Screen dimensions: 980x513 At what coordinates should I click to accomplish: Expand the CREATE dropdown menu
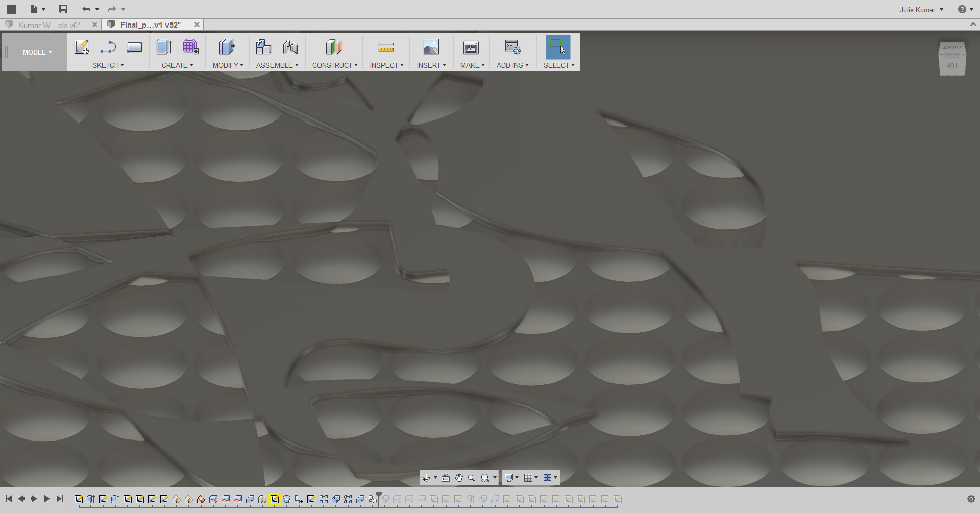pyautogui.click(x=178, y=65)
